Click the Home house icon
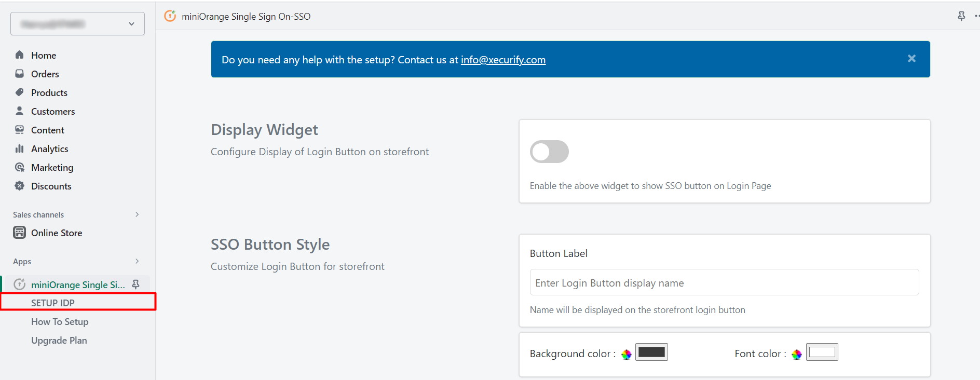The image size is (980, 380). [x=20, y=55]
